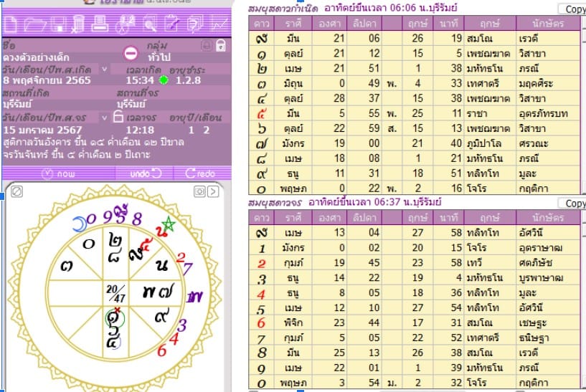
Task: Expand chart panel with right arrow button
Action: click(x=214, y=191)
